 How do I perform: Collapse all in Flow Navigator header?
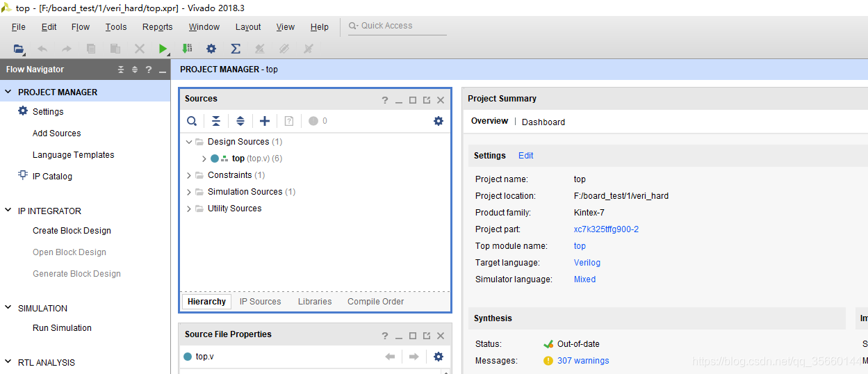click(x=121, y=70)
